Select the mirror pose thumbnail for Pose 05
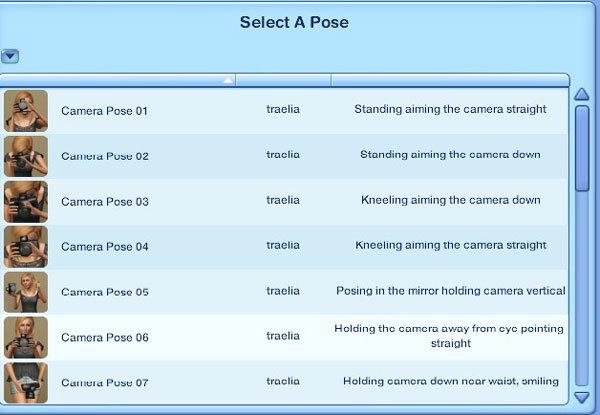Viewport: 600px width, 415px height. 26,292
